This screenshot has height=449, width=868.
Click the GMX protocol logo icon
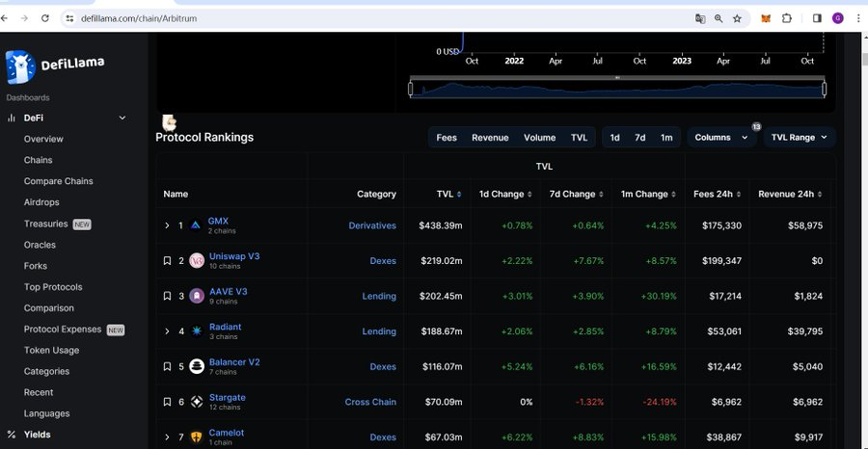(196, 225)
